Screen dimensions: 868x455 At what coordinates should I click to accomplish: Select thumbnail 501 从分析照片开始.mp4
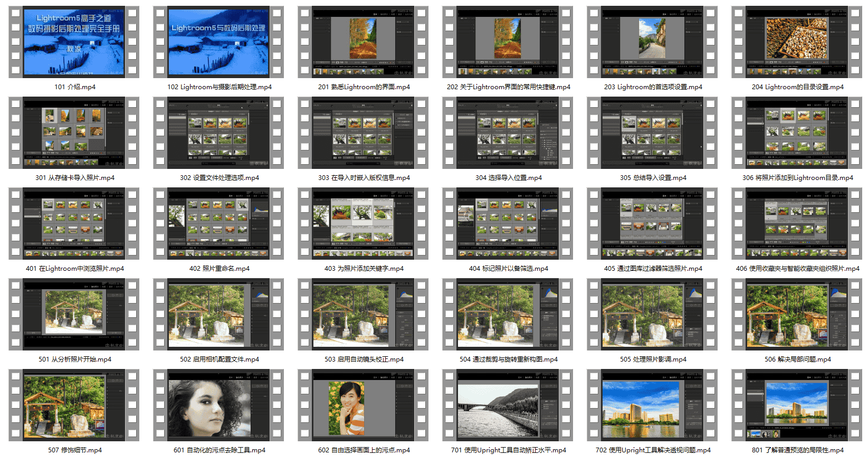pos(74,315)
